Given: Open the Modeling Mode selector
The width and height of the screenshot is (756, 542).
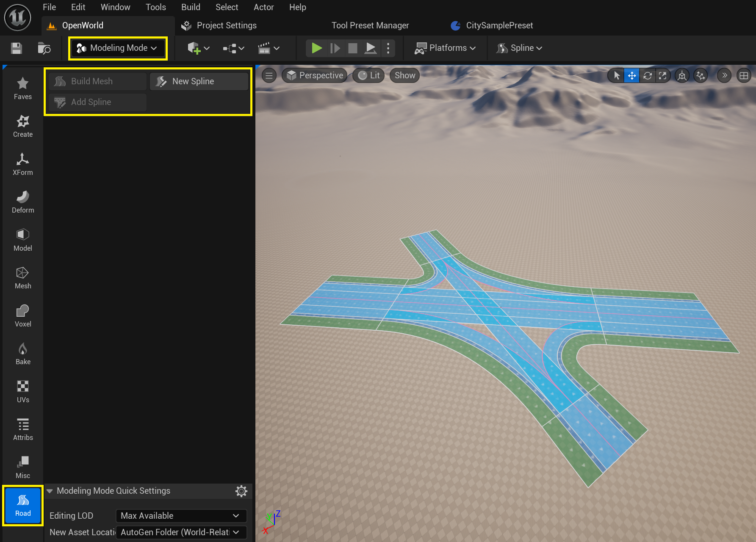Looking at the screenshot, I should point(117,48).
